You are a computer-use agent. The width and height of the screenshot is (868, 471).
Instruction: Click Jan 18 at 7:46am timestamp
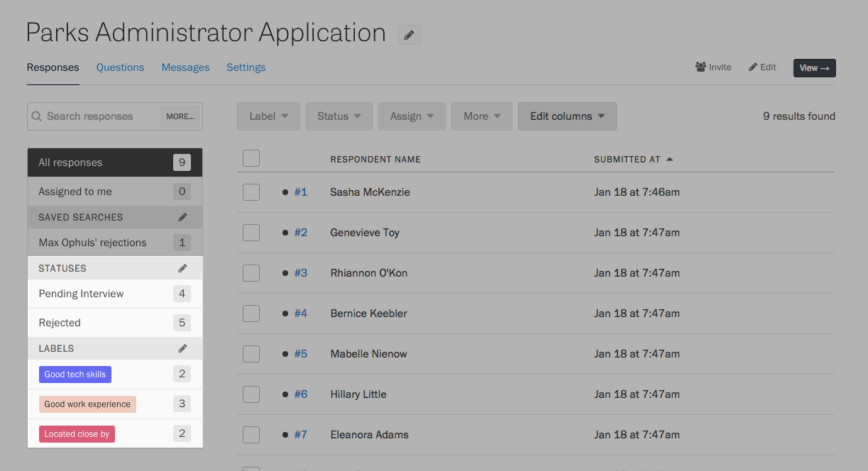click(637, 192)
